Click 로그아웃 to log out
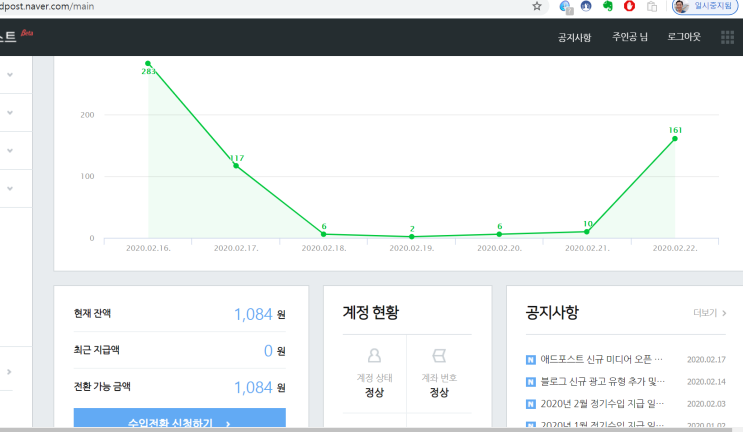This screenshot has width=743, height=432. point(684,37)
